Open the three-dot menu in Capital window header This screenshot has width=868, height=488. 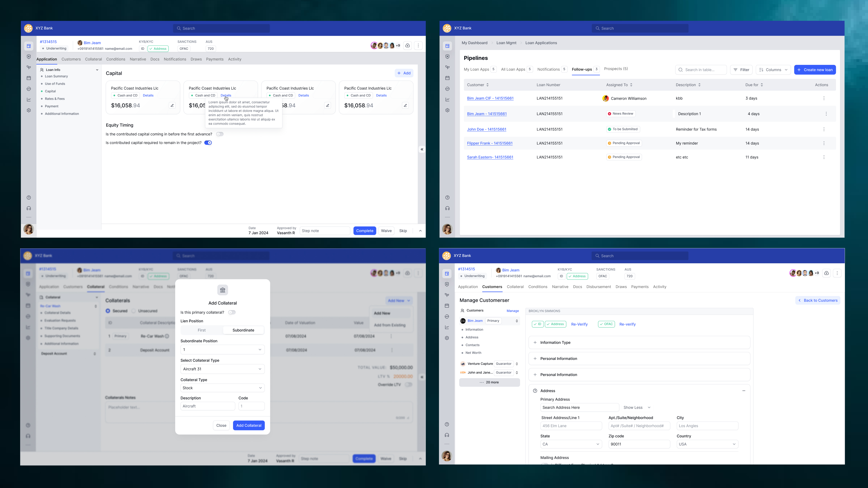[418, 45]
